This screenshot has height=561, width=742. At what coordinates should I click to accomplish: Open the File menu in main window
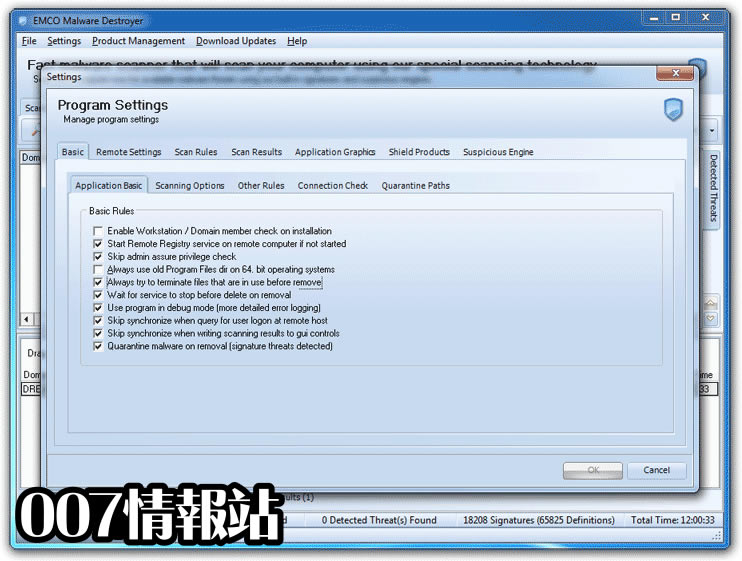(29, 41)
